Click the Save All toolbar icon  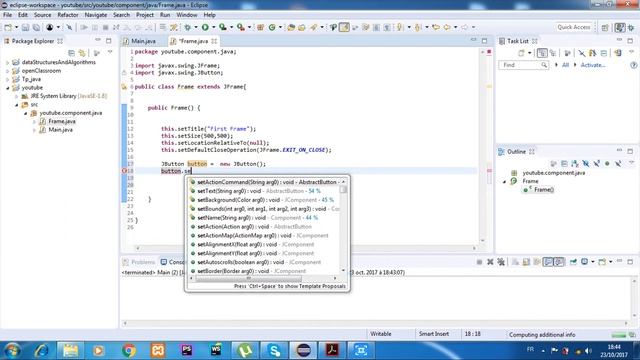click(36, 27)
